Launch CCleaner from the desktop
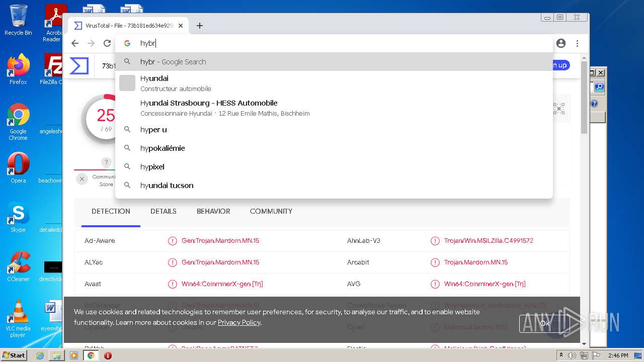Image resolution: width=644 pixels, height=362 pixels. click(x=18, y=266)
